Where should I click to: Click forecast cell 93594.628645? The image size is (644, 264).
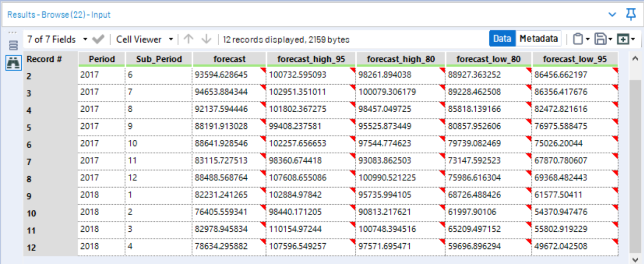click(229, 75)
